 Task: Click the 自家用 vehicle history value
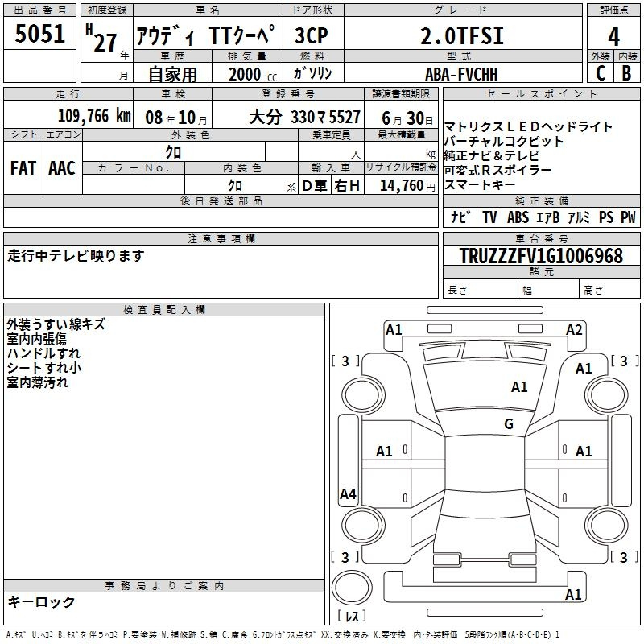pos(172,74)
